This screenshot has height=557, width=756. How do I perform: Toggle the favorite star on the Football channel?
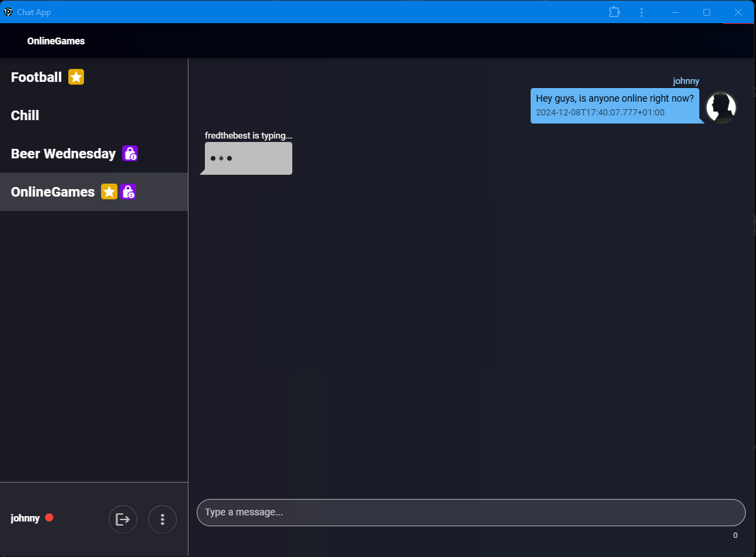pyautogui.click(x=76, y=76)
